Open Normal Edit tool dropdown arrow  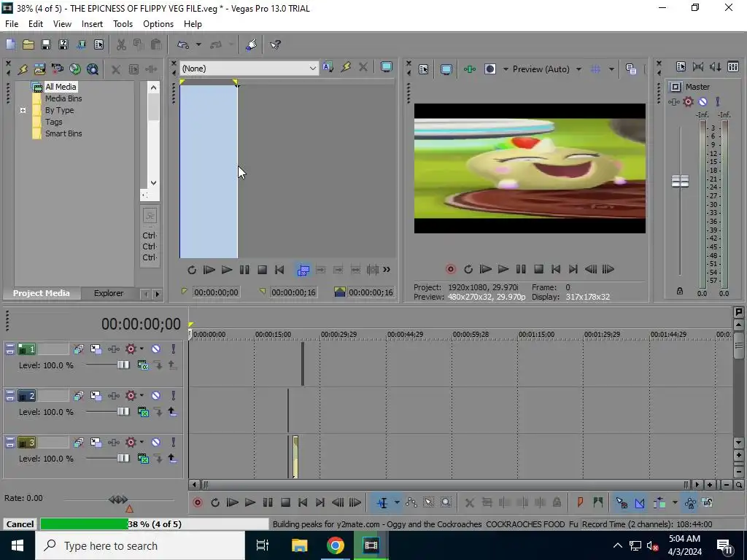click(x=397, y=502)
